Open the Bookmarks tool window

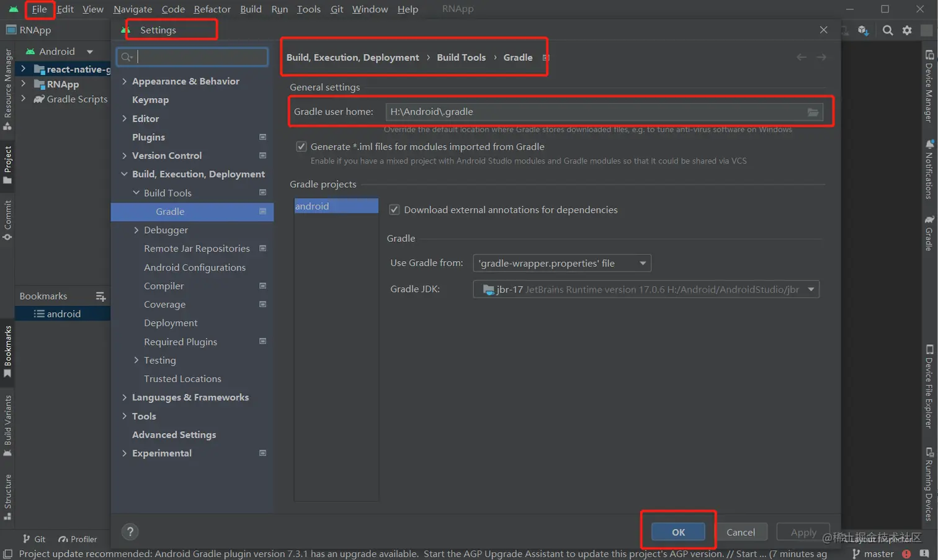pyautogui.click(x=8, y=352)
